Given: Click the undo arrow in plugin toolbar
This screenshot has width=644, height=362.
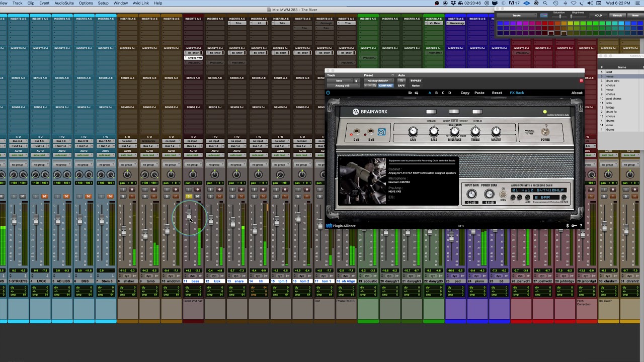Looking at the screenshot, I should pyautogui.click(x=410, y=93).
